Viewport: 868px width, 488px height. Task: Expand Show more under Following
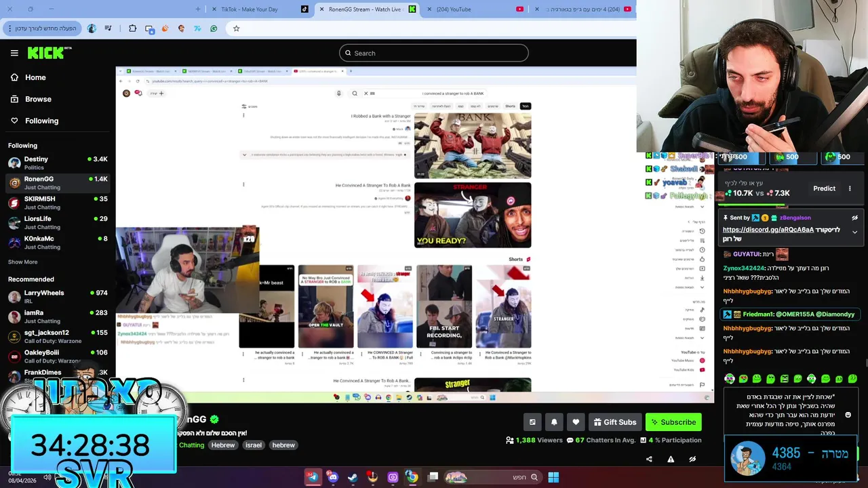click(23, 262)
